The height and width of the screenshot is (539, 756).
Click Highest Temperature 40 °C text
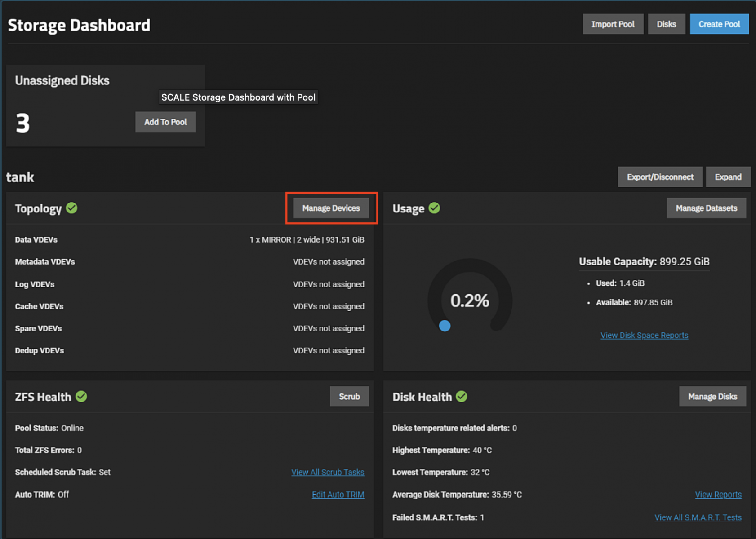442,450
